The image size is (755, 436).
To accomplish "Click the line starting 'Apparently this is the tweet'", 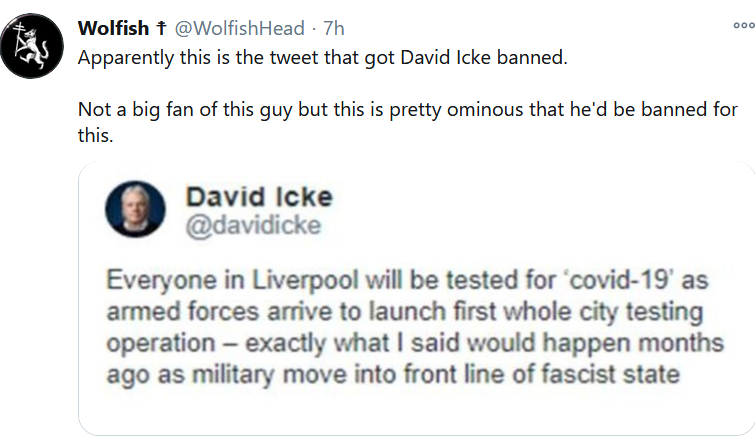I will [322, 56].
